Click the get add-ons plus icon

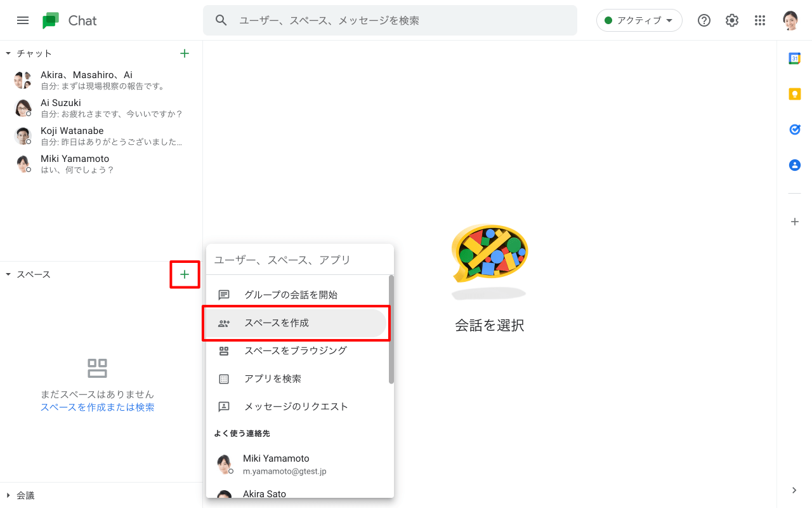[794, 222]
